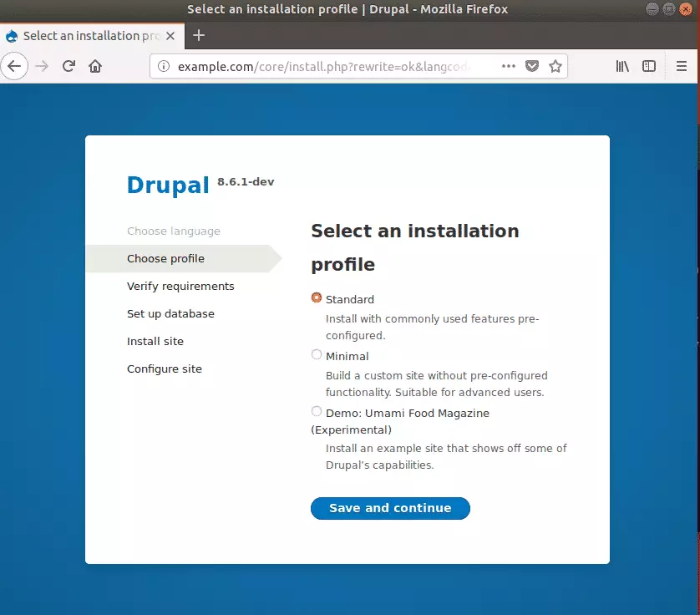Go back with the Firefox back arrow

[14, 67]
